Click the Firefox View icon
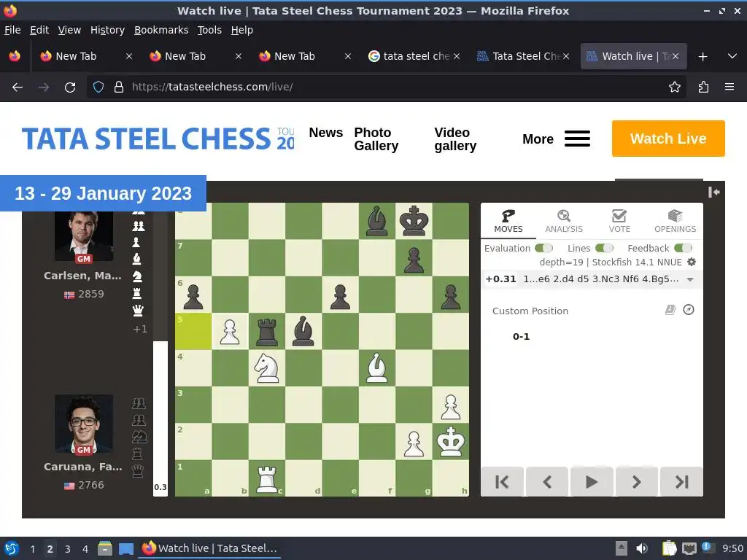The width and height of the screenshot is (747, 560). pyautogui.click(x=15, y=56)
